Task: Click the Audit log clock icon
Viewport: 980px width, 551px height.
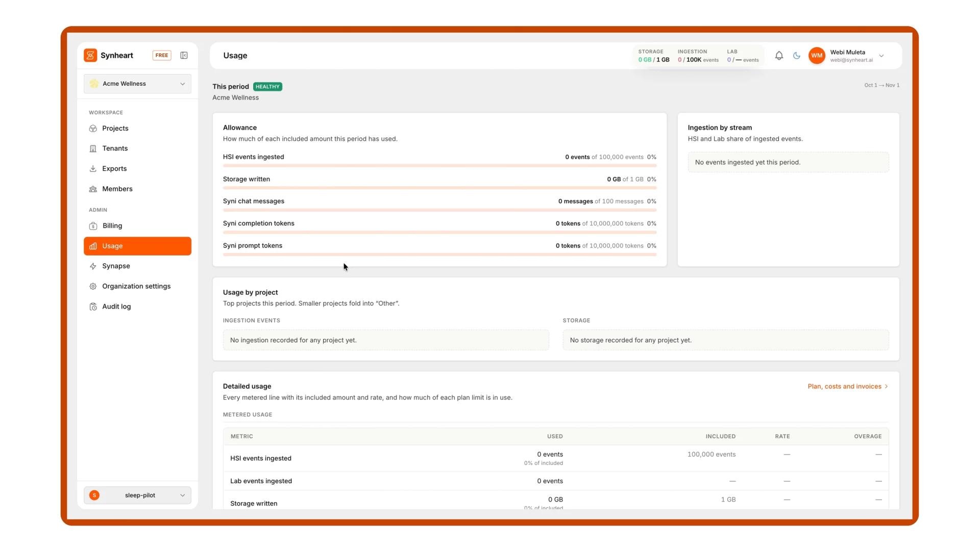Action: [93, 307]
